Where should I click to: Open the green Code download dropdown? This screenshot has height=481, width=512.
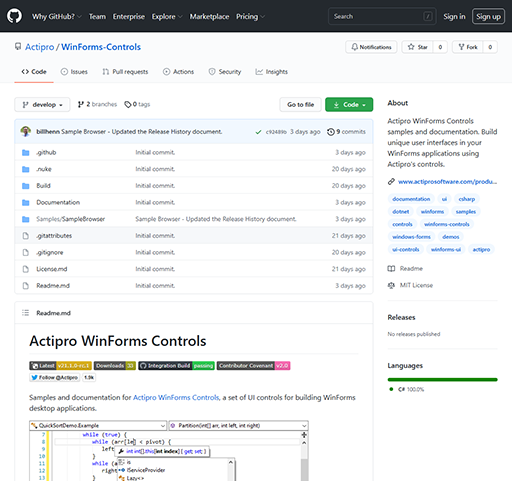[349, 105]
